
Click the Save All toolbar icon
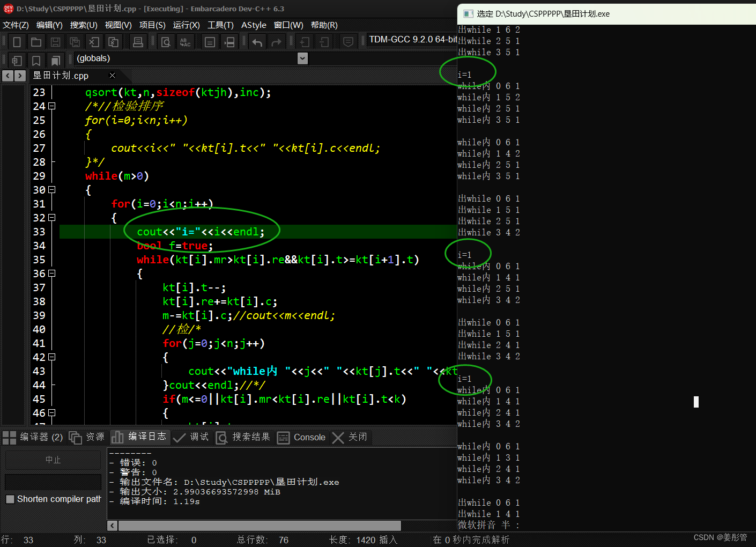point(75,42)
